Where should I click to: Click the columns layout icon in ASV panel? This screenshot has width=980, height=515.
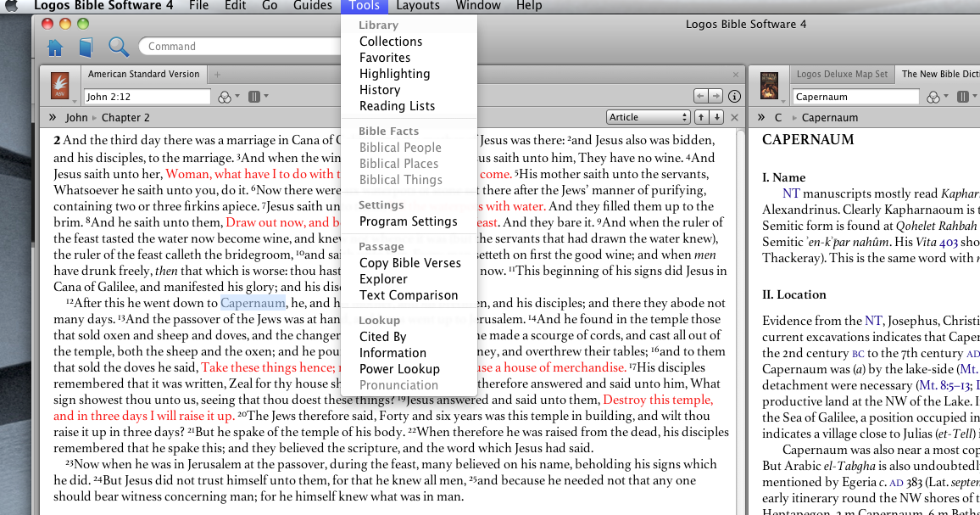tap(254, 97)
